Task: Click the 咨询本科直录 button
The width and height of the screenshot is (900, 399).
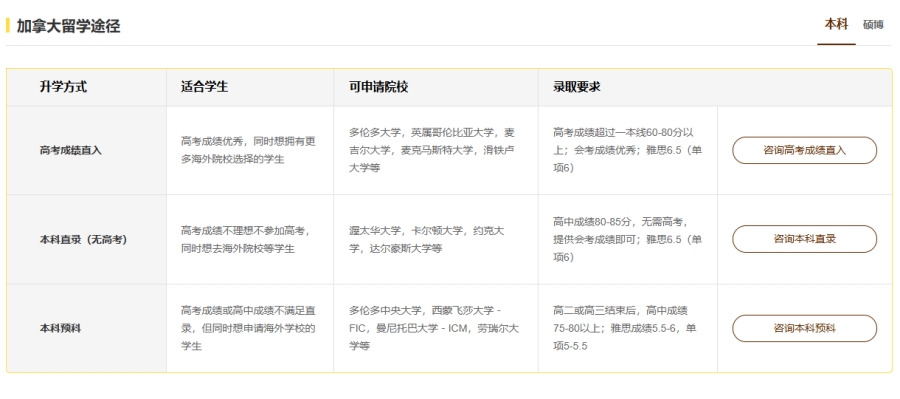Action: click(804, 239)
